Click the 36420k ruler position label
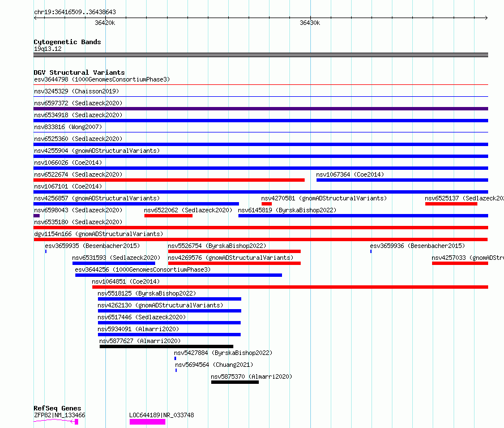This screenshot has height=428, width=504. pyautogui.click(x=105, y=23)
